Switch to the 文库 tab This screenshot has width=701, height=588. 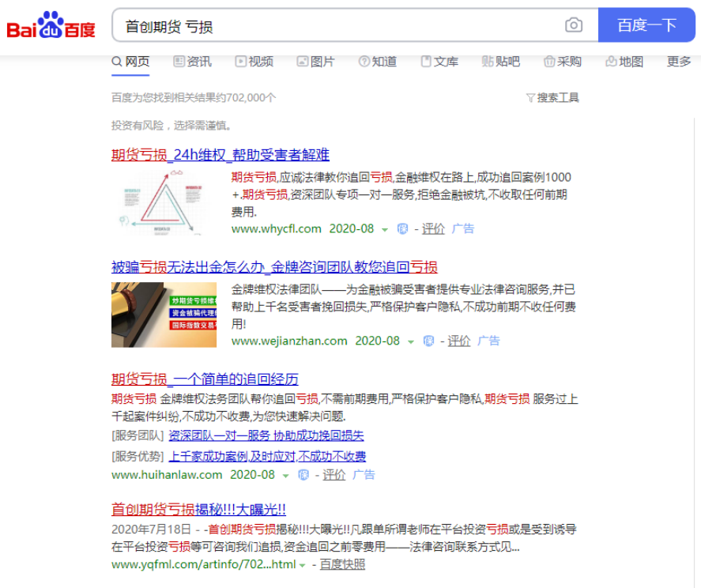(x=439, y=62)
